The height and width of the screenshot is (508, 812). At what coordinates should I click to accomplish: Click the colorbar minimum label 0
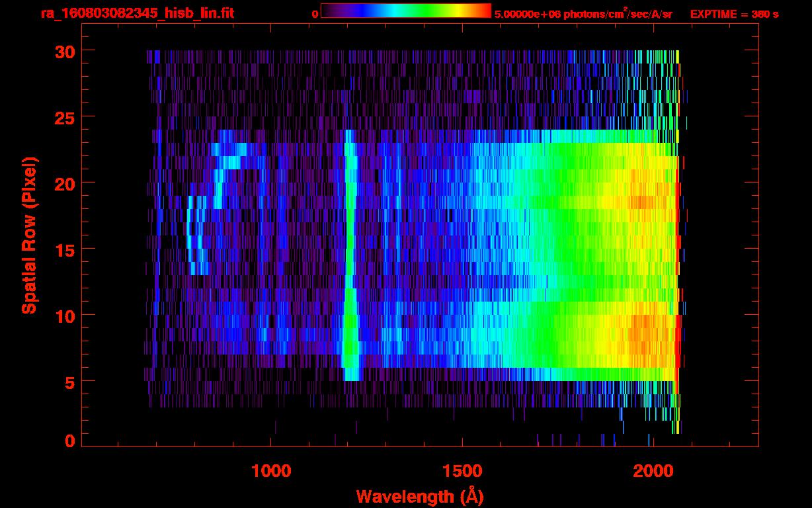click(x=315, y=14)
